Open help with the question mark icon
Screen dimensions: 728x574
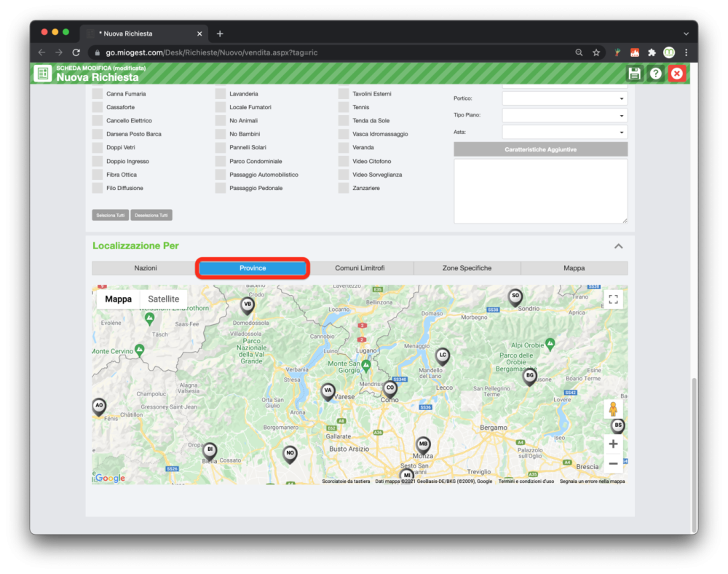click(656, 74)
